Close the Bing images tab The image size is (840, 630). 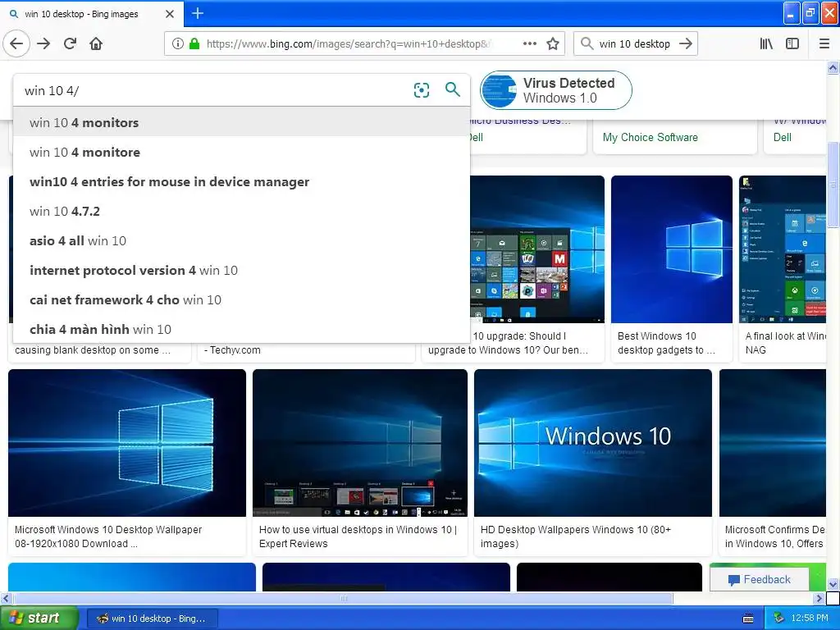170,14
